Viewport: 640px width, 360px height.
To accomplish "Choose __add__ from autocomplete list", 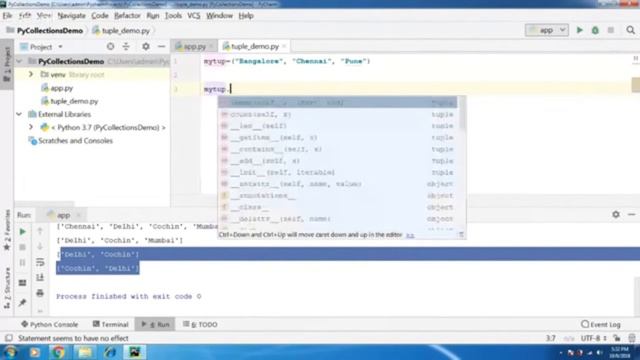I will pos(337,161).
